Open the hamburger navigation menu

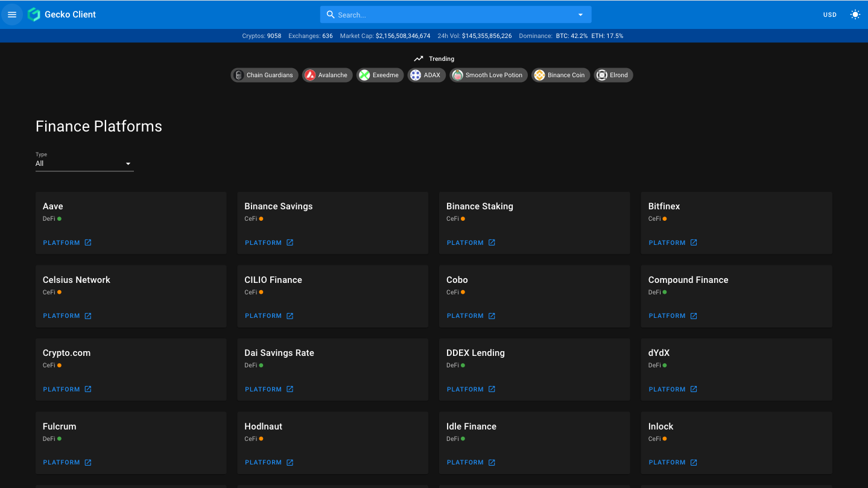[x=12, y=14]
